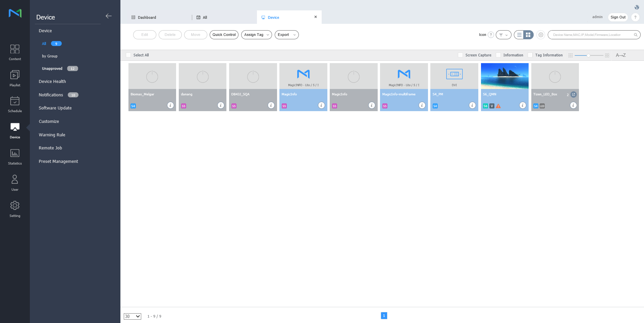
Task: Click the Sign Out button
Action: click(x=618, y=17)
